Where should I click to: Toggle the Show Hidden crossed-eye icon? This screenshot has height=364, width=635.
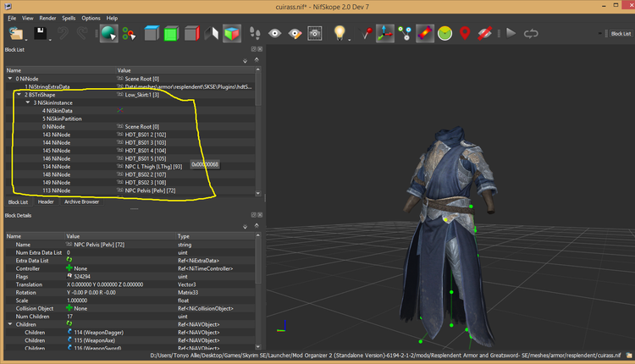point(484,34)
